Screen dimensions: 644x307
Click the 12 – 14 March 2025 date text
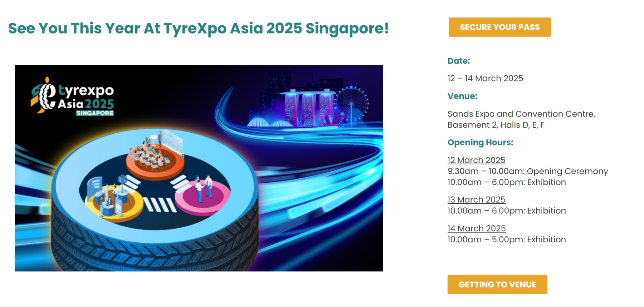(x=485, y=78)
